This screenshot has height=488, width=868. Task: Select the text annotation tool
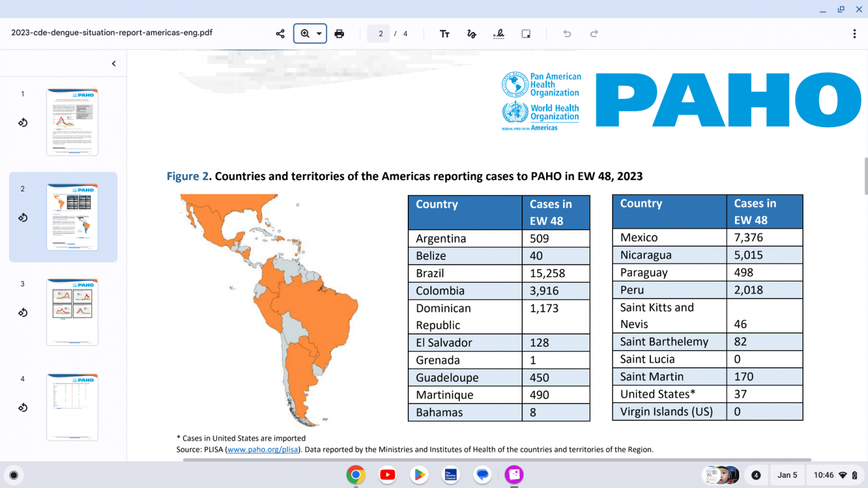coord(445,33)
